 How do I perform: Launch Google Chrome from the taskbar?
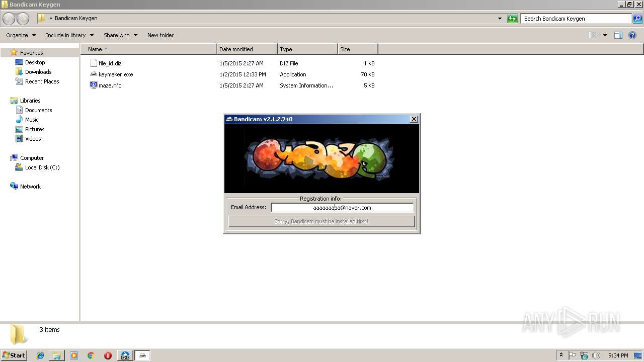coord(91,355)
